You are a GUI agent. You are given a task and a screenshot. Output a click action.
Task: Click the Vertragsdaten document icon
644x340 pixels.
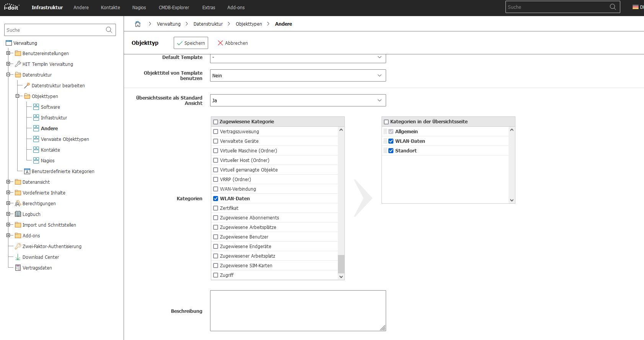pos(18,268)
